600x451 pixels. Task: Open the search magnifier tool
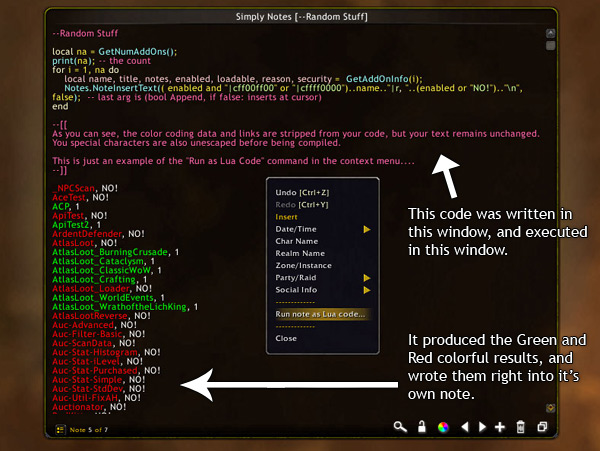tap(400, 427)
